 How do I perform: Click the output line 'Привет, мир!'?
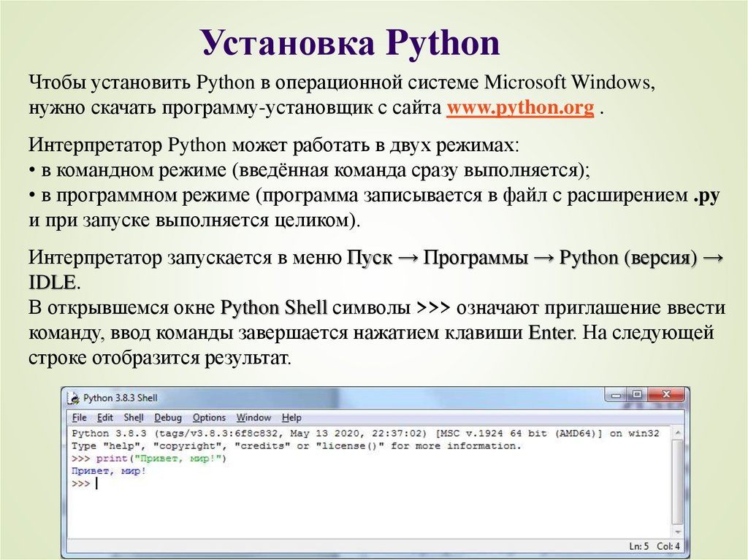109,471
